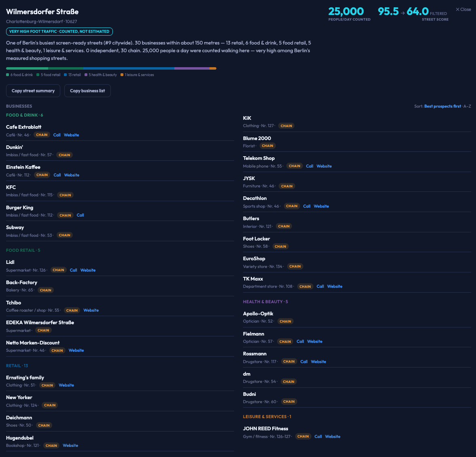Open Telekom Shop website
The height and width of the screenshot is (457, 476).
tap(324, 166)
